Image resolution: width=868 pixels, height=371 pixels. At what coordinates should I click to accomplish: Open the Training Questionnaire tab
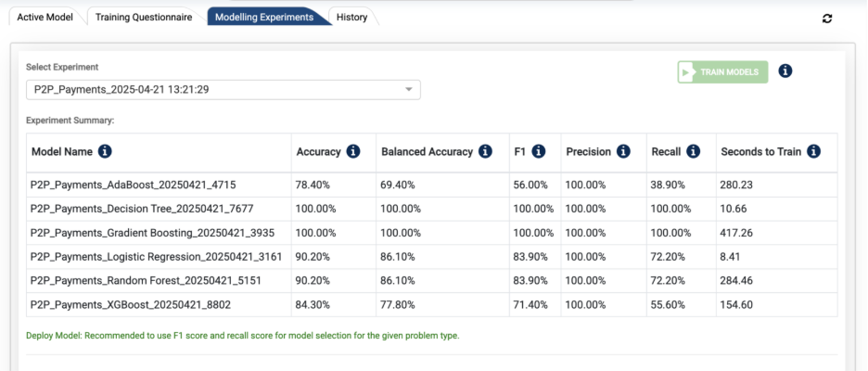pos(144,18)
